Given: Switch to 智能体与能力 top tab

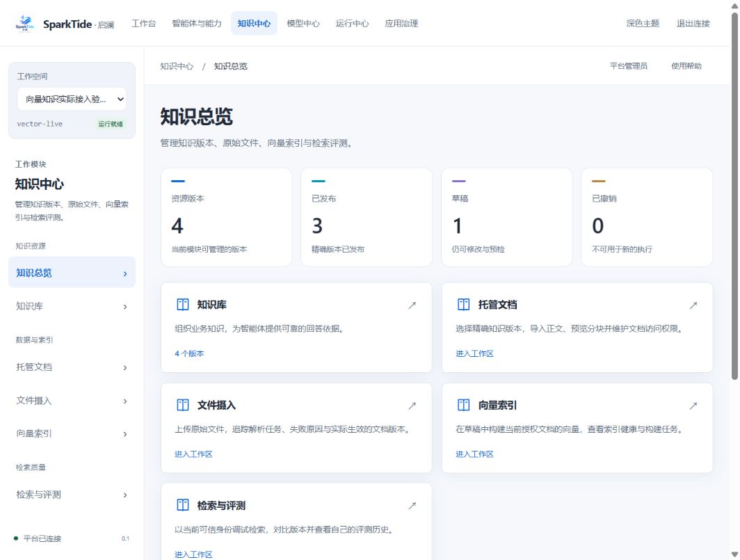Looking at the screenshot, I should (196, 23).
